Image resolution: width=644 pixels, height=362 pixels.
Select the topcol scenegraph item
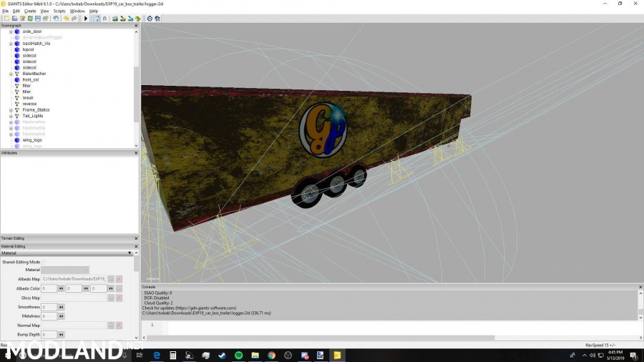coord(28,49)
